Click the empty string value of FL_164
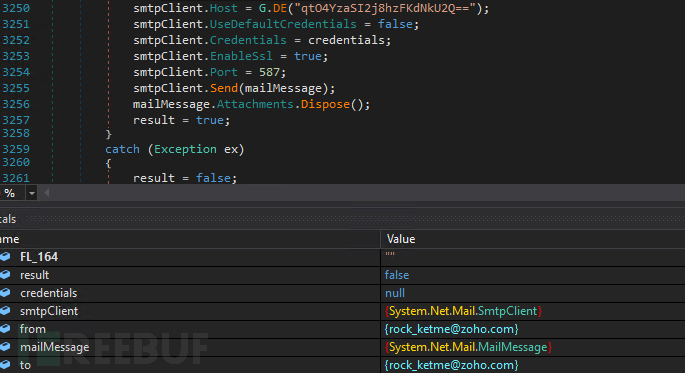The height and width of the screenshot is (373, 685). pyautogui.click(x=390, y=254)
